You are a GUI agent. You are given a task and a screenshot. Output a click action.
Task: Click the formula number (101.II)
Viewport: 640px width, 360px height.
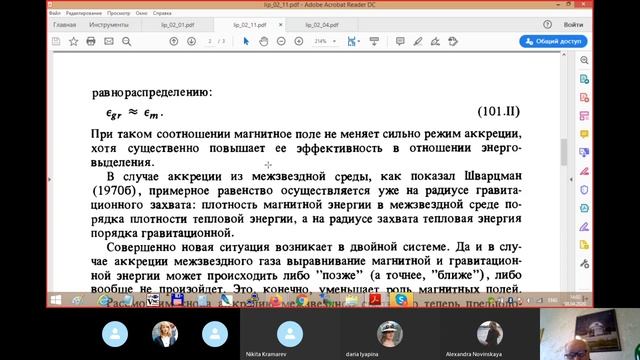click(x=498, y=111)
